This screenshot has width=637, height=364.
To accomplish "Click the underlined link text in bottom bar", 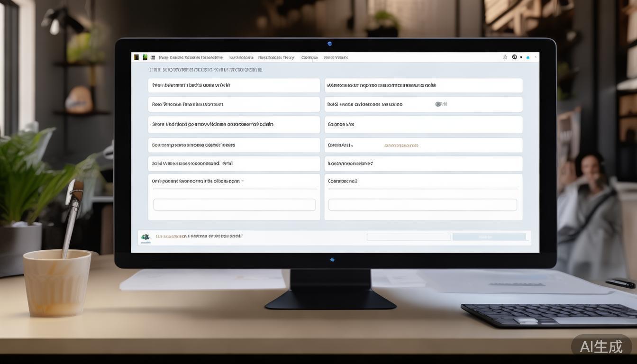I will [x=199, y=236].
